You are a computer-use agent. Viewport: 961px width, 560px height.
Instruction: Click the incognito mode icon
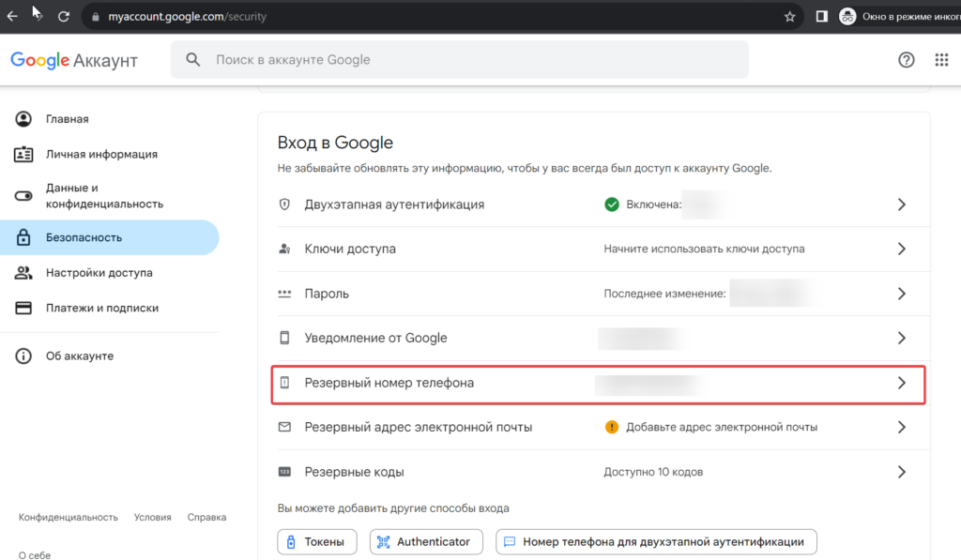tap(847, 17)
